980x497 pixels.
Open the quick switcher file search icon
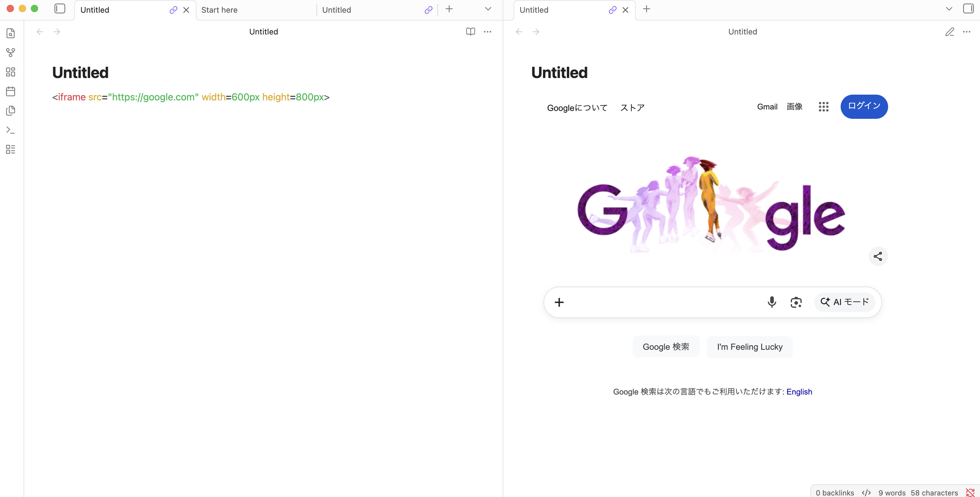tap(11, 34)
